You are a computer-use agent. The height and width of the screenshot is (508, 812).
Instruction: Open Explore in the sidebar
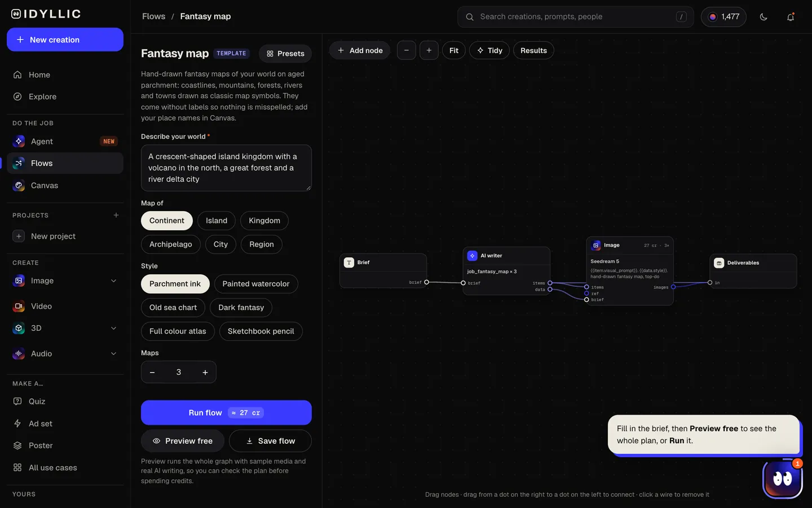click(x=65, y=97)
